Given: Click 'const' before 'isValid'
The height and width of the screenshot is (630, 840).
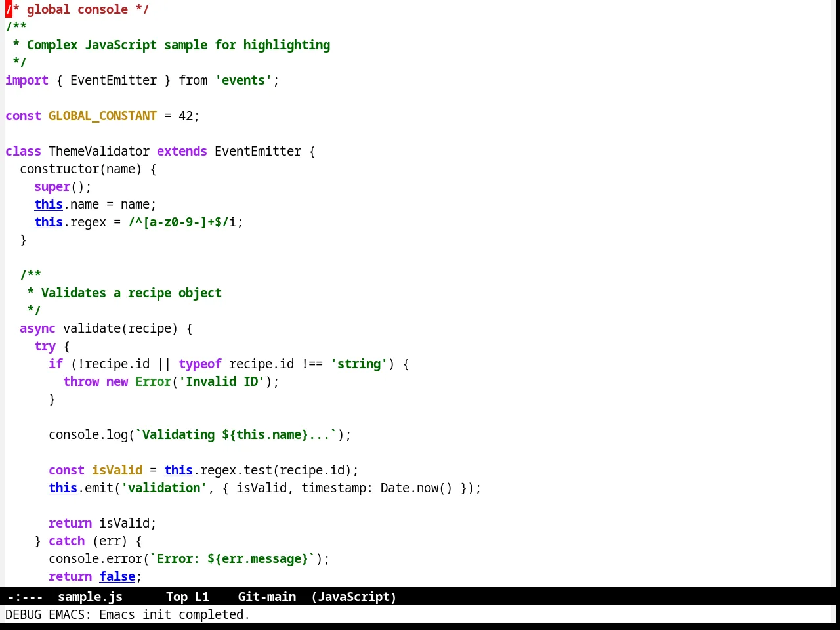Looking at the screenshot, I should 66,470.
